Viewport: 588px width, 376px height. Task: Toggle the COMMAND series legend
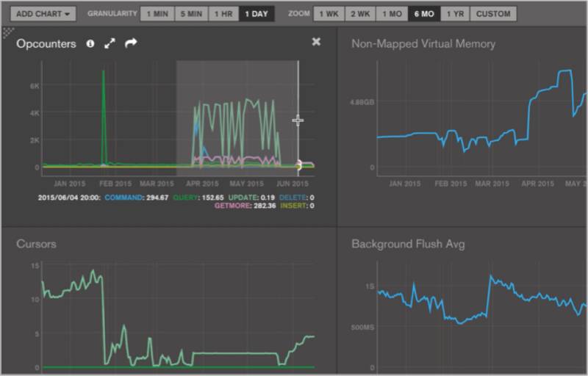coord(123,198)
